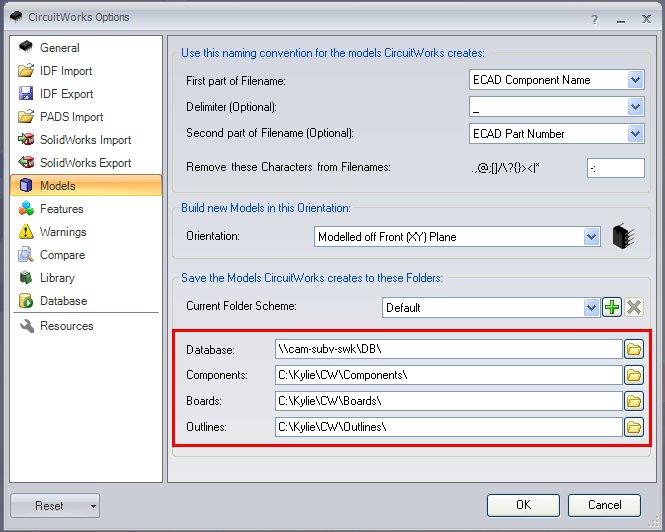Open the Second part of Filename dropdown
665x532 pixels.
tap(635, 134)
